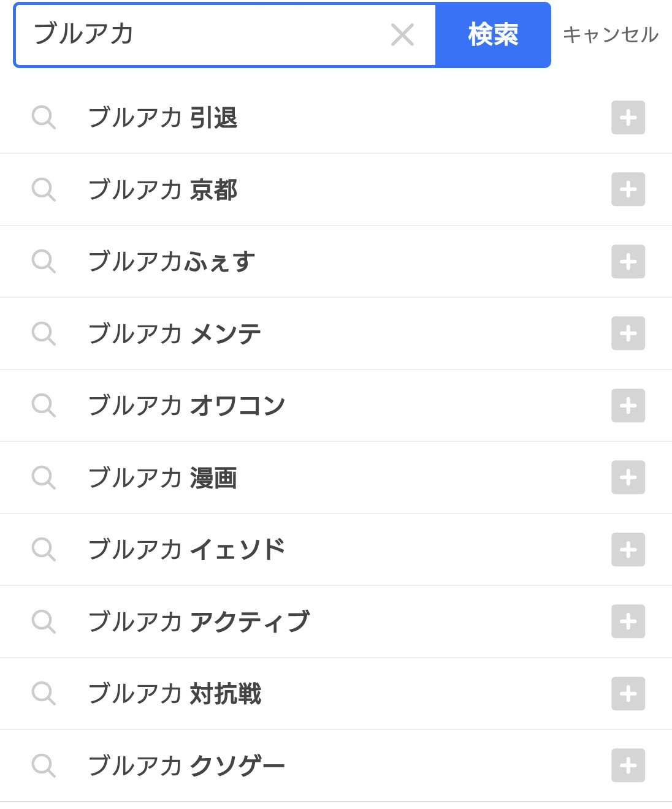Add ブルアカ 対抗戦 via plus icon

click(x=628, y=694)
